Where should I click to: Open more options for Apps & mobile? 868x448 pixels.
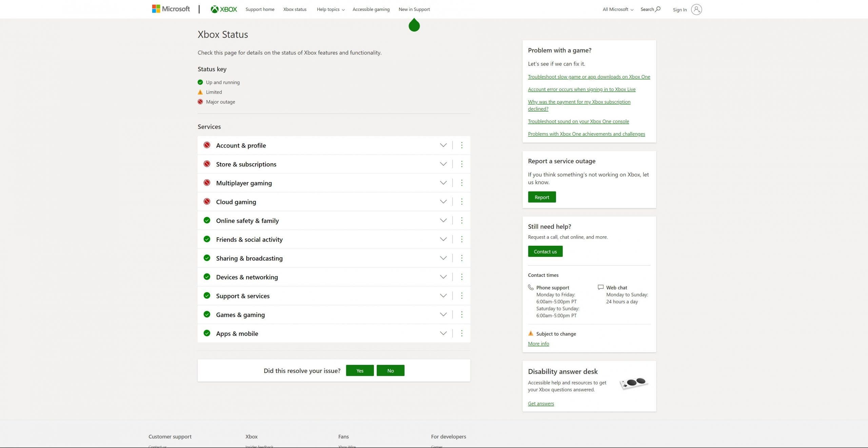point(461,333)
